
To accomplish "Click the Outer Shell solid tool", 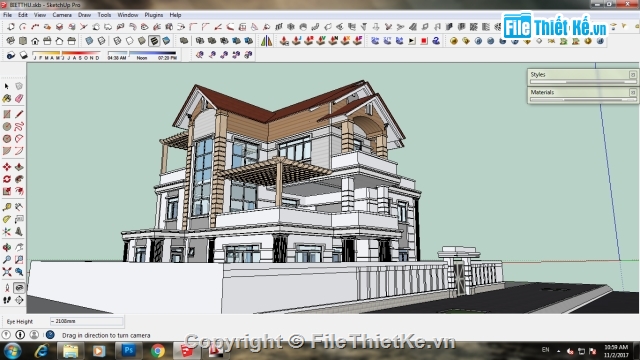I will point(184,41).
